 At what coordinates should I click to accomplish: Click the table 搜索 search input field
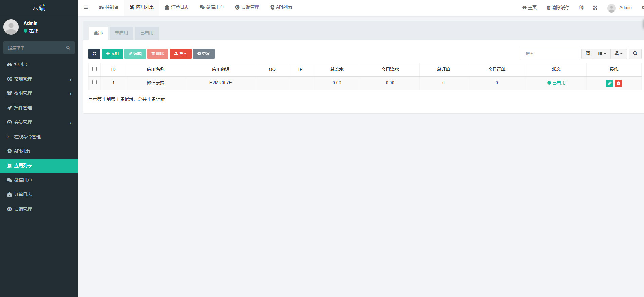pos(550,54)
